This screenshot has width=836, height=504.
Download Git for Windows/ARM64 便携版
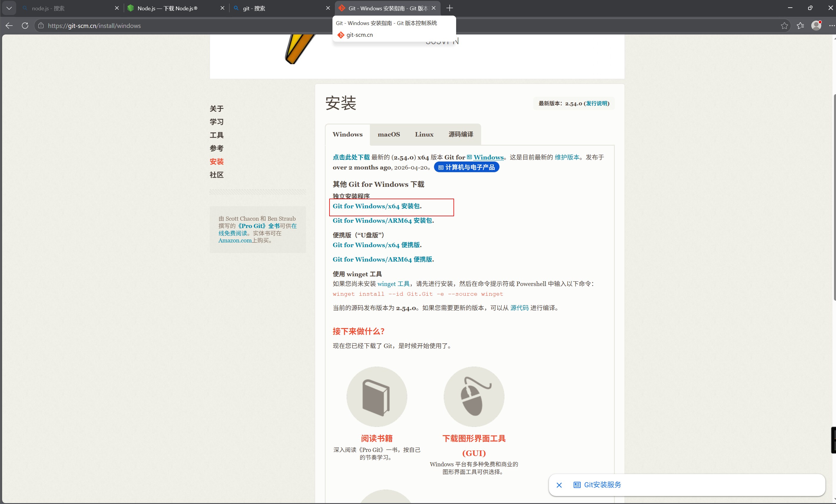(x=383, y=259)
